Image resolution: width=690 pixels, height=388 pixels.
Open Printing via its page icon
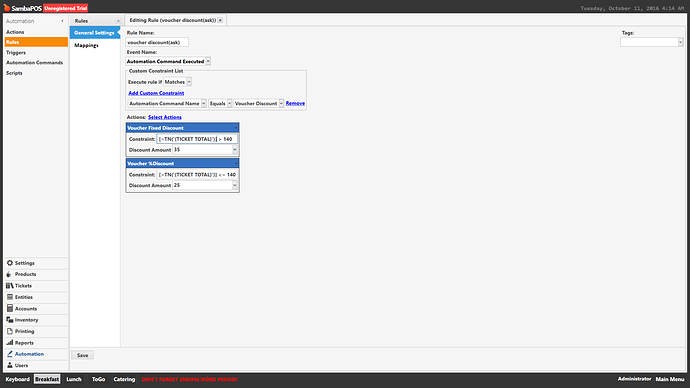click(10, 331)
